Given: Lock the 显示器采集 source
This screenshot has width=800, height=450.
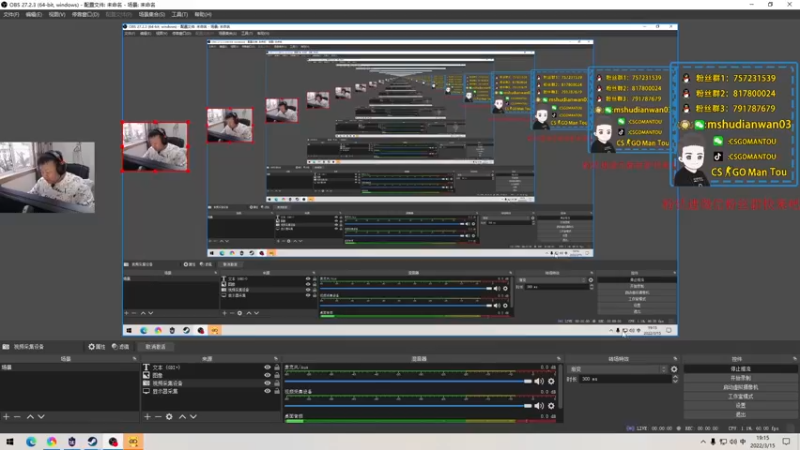Looking at the screenshot, I should point(277,391).
